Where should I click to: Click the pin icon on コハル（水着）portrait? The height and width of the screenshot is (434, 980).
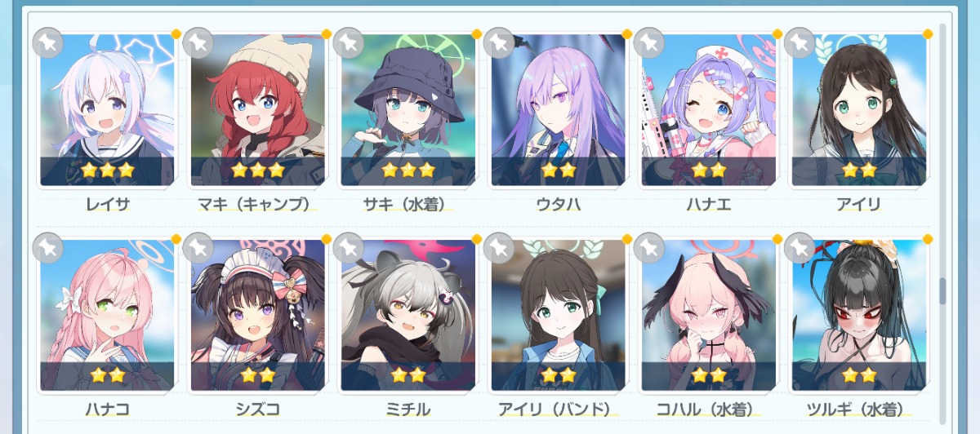click(648, 248)
